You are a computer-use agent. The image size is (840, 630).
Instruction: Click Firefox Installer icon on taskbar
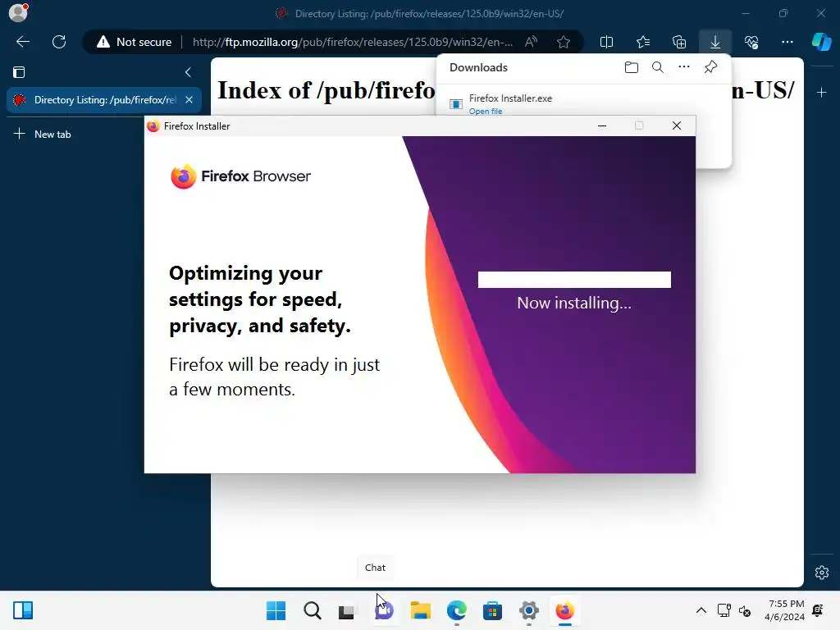564,610
